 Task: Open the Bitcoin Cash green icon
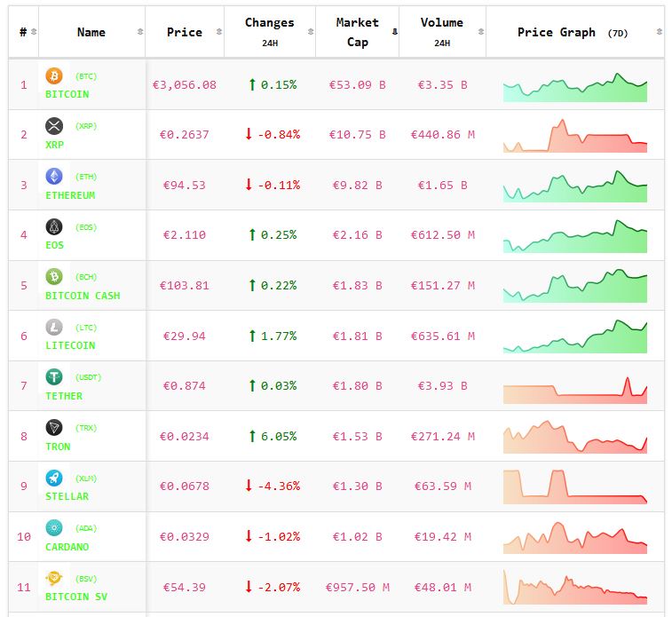[x=54, y=277]
